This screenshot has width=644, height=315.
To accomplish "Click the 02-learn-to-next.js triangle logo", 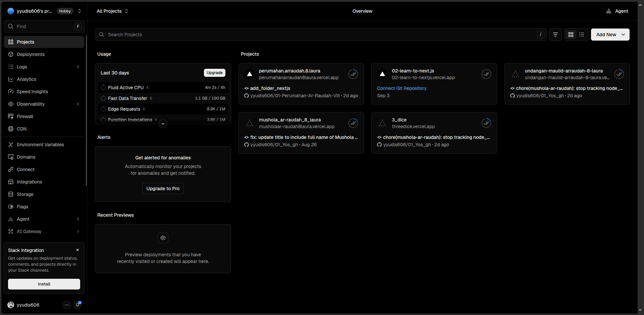I will pos(382,74).
